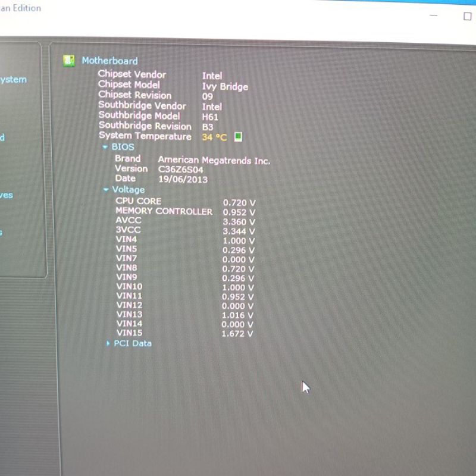
Task: Expand the PCI Data section
Action: click(108, 343)
